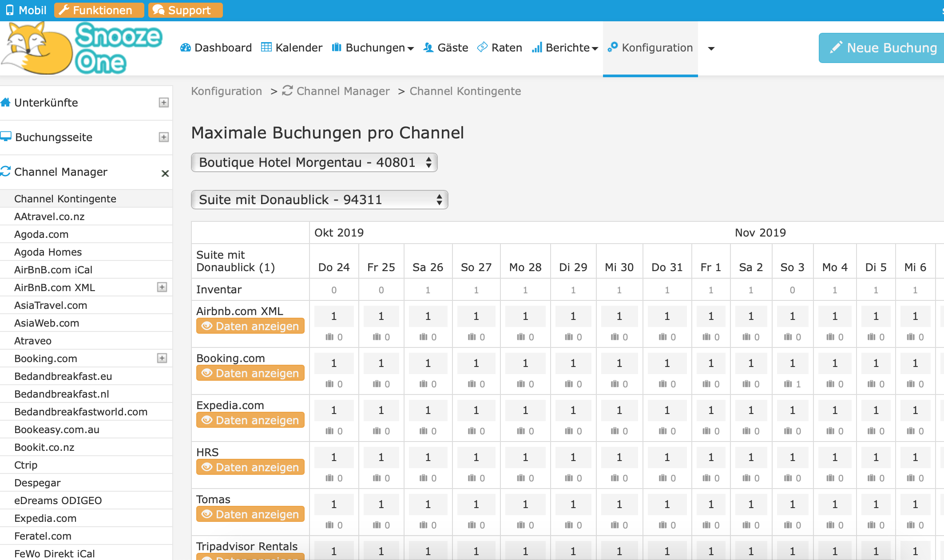Collapse the Channel Manager sidebar section
The height and width of the screenshot is (560, 944).
pos(165,173)
